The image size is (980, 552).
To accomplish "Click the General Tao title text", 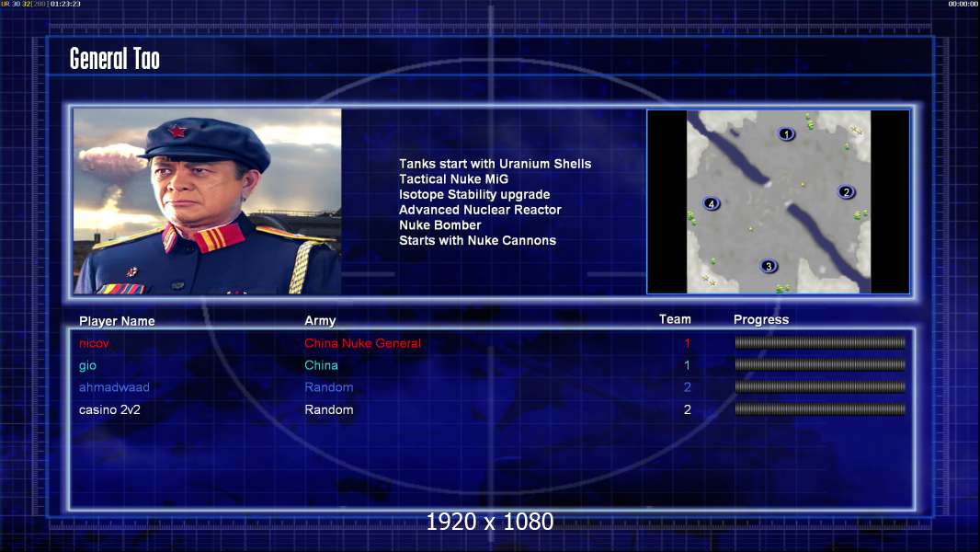I will pos(114,59).
